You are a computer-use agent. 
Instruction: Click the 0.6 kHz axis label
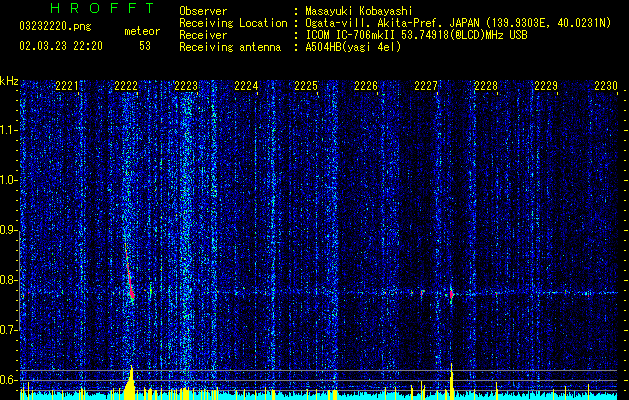coord(9,380)
